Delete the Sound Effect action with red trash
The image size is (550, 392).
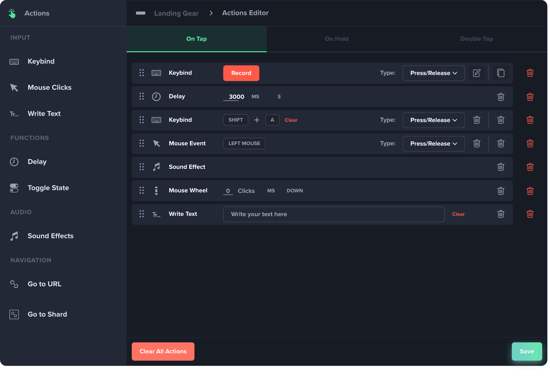click(x=530, y=167)
